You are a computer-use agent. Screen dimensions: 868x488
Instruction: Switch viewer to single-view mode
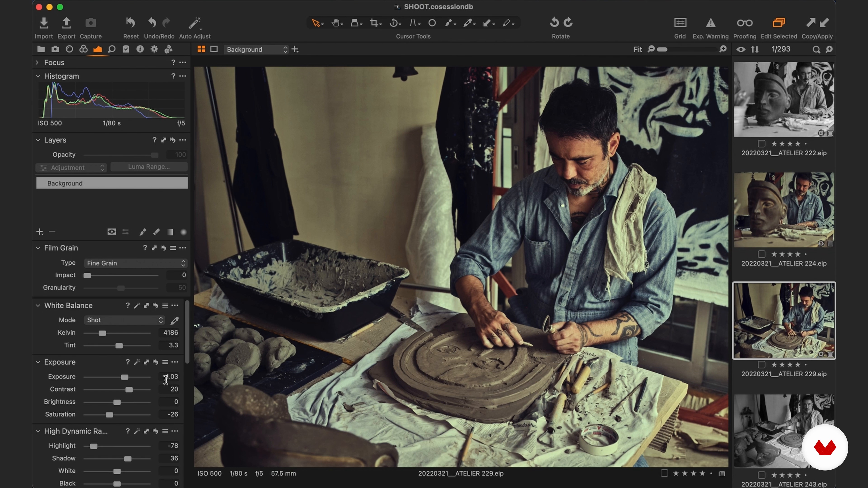(x=214, y=49)
